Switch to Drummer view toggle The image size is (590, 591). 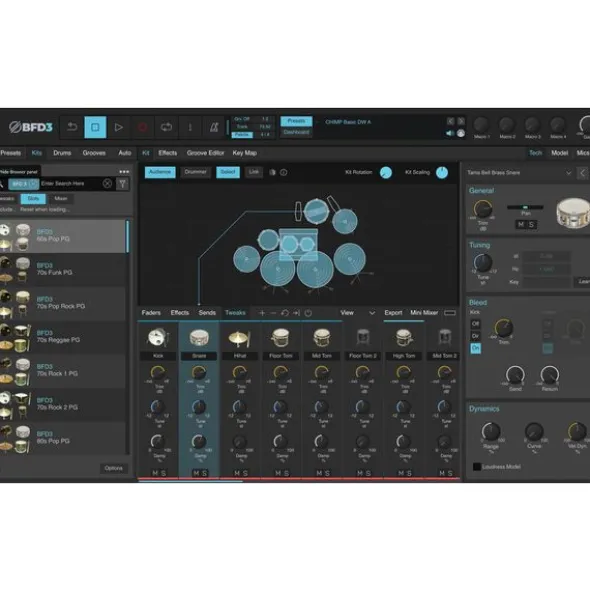(196, 172)
